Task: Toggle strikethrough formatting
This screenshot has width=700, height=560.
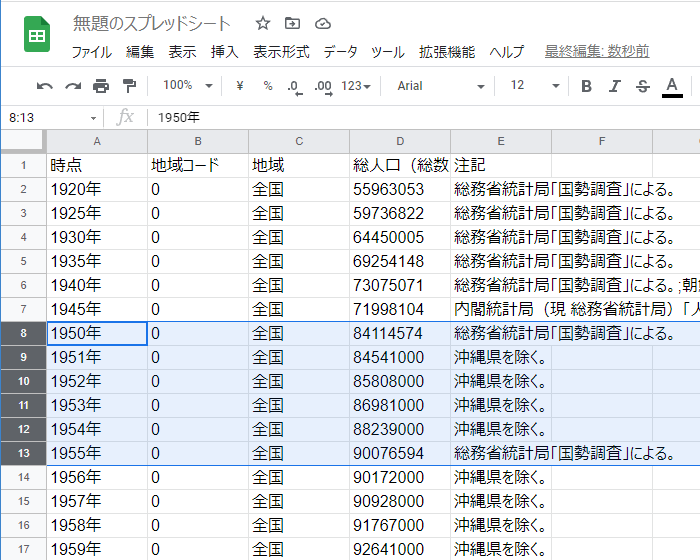Action: pyautogui.click(x=643, y=86)
